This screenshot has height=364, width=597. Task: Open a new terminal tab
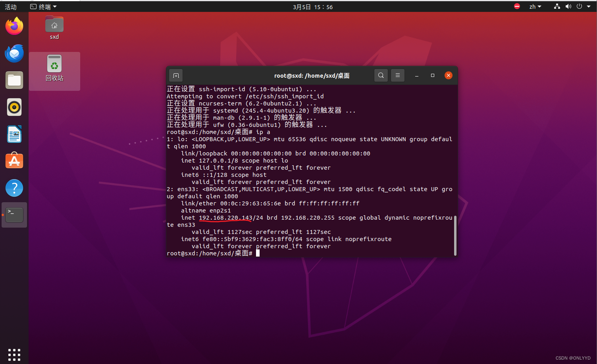[176, 75]
